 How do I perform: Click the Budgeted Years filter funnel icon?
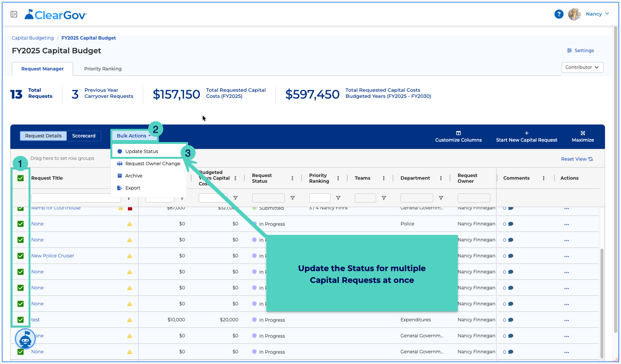click(x=235, y=198)
